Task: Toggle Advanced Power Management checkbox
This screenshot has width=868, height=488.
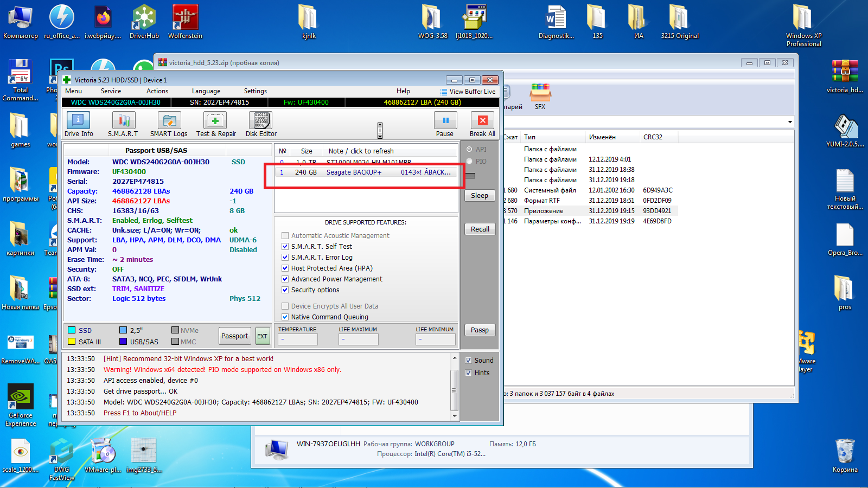Action: 285,279
